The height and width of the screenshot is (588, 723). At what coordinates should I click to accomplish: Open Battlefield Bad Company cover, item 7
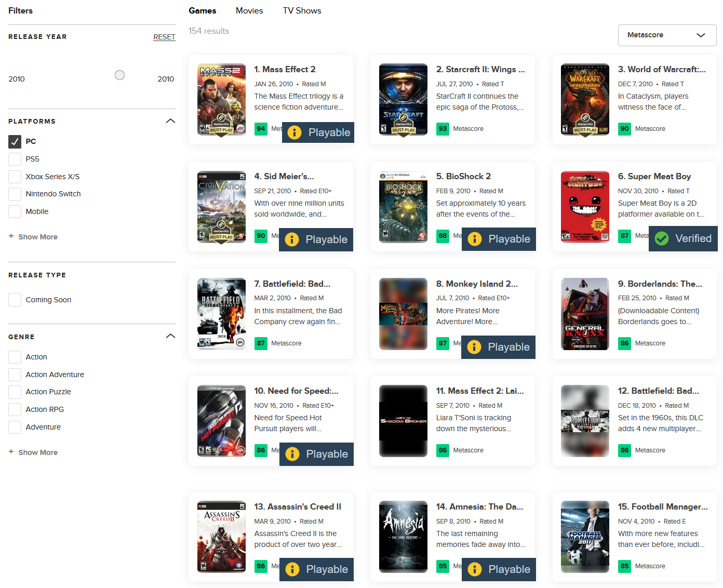221,314
